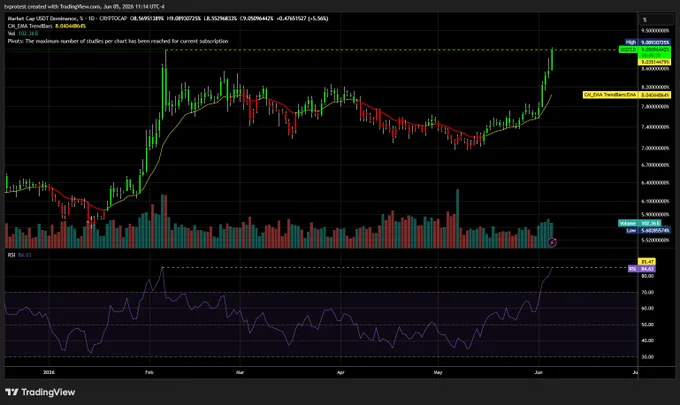Viewport: 680px width, 405px height.
Task: Click the 2026 label on time axis
Action: (x=49, y=372)
